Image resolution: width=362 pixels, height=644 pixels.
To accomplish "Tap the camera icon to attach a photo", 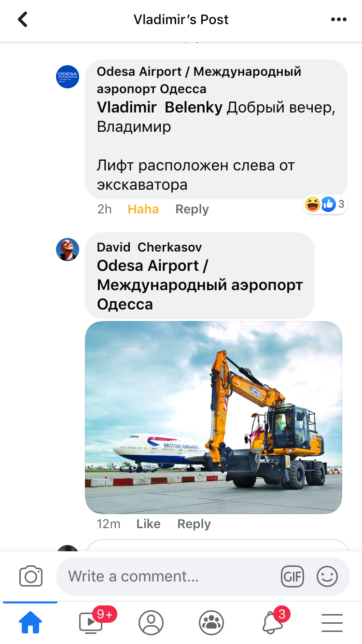I will click(x=31, y=576).
